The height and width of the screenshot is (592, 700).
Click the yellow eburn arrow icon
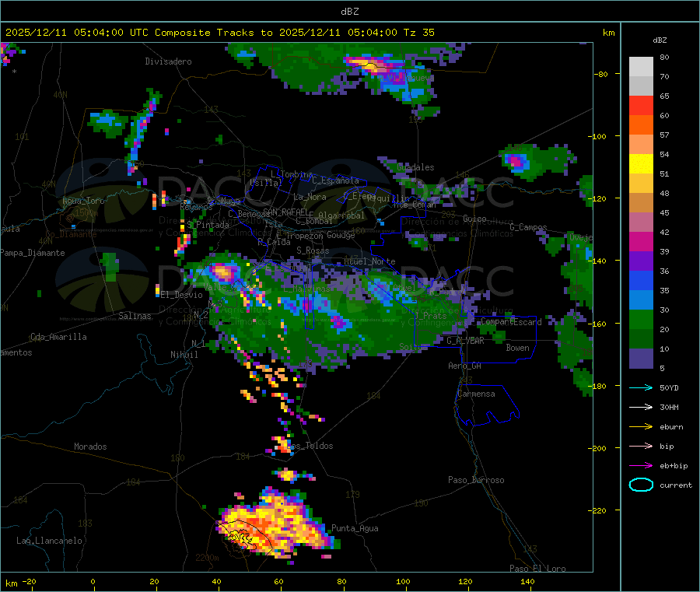coord(641,427)
